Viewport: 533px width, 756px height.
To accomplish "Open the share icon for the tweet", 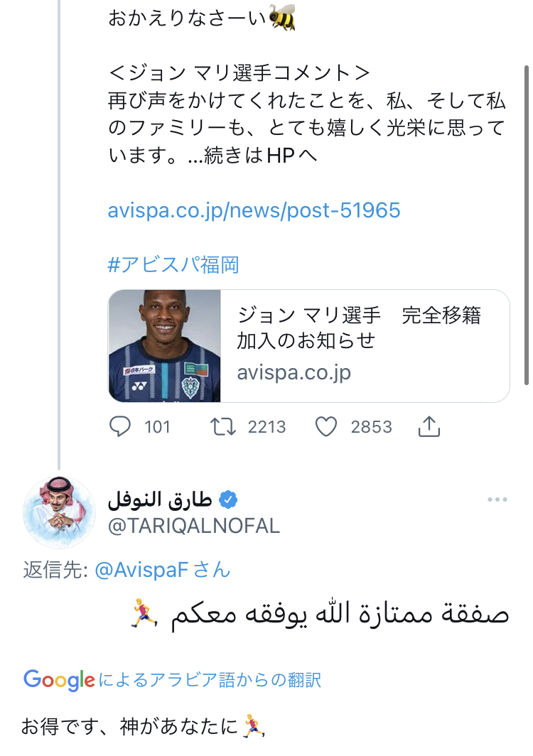I will [429, 426].
